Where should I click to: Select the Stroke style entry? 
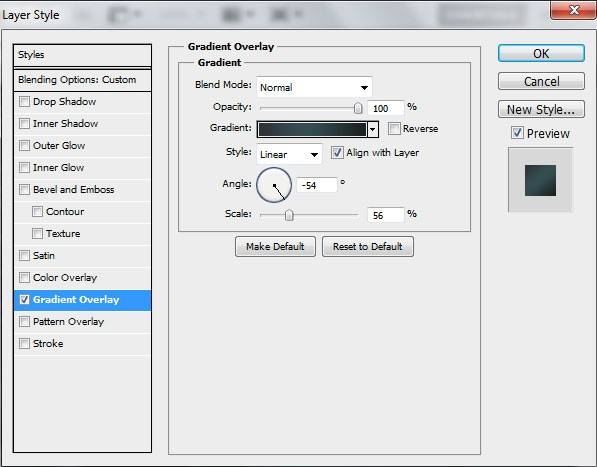82,343
